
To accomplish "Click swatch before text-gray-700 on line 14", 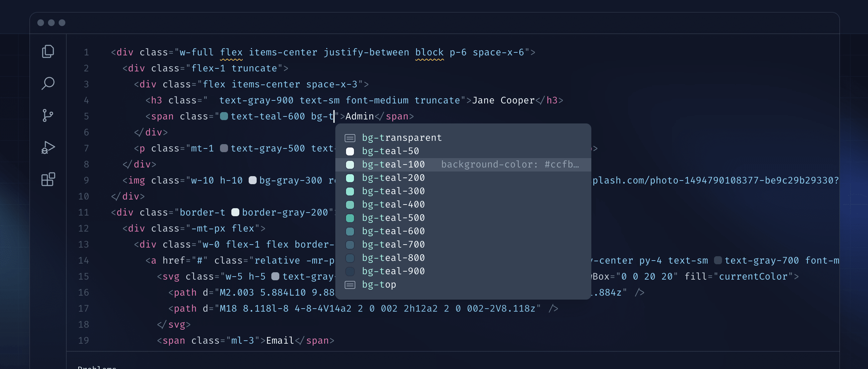I will click(x=718, y=260).
